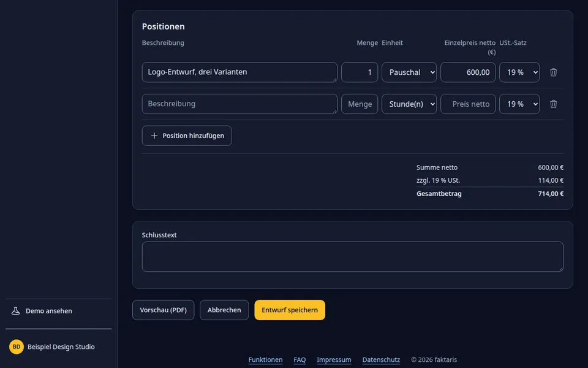
Task: Open tax rate dropdown in the empty row
Action: coord(519,104)
